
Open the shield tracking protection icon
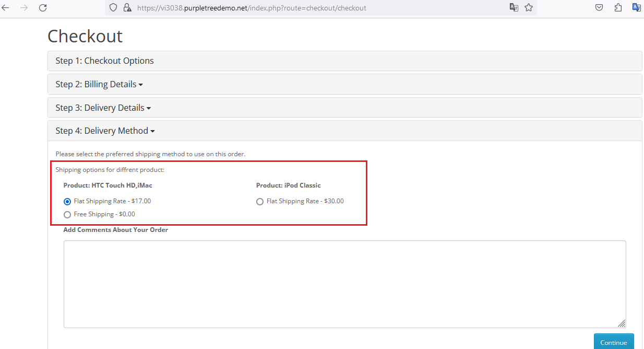coord(113,8)
